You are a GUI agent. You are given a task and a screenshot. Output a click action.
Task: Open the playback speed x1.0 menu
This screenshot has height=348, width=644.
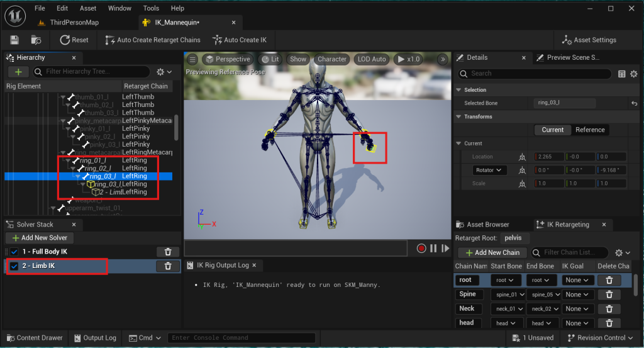coord(409,59)
